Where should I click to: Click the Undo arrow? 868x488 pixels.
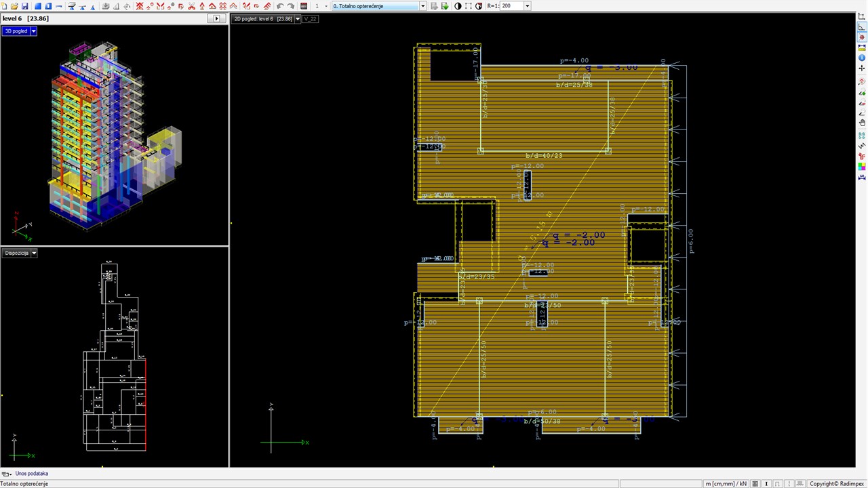tap(280, 6)
